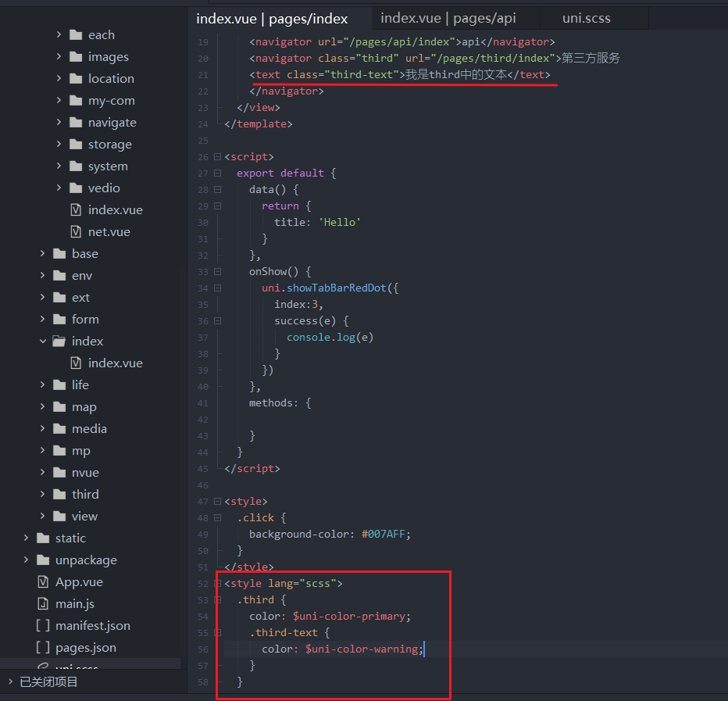Viewport: 728px width, 701px height.
Task: Expand the navigate folder chevron
Action: click(x=59, y=122)
